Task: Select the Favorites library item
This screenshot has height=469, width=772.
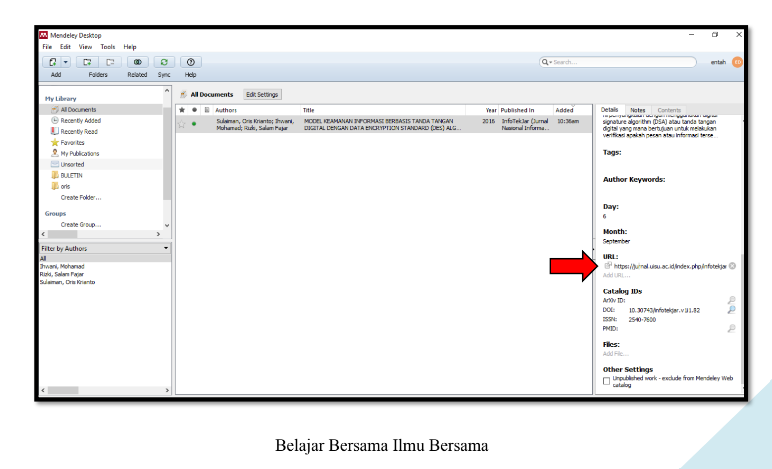Action: (73, 142)
